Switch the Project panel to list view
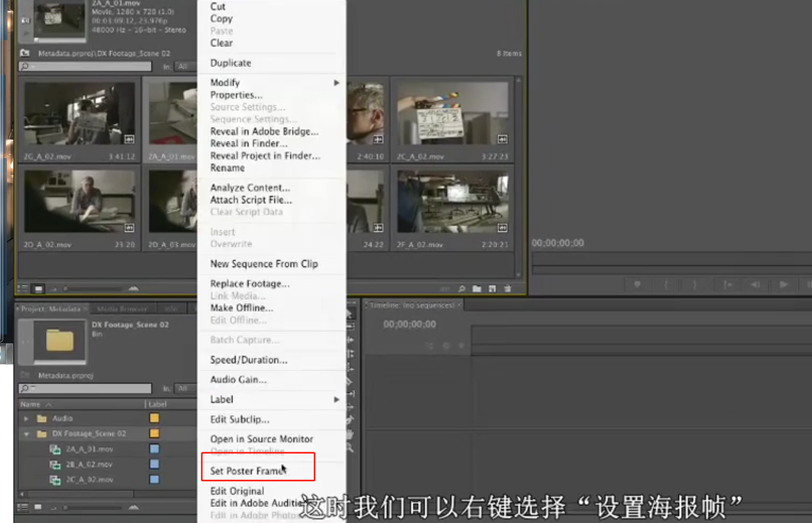812x523 pixels. click(23, 506)
